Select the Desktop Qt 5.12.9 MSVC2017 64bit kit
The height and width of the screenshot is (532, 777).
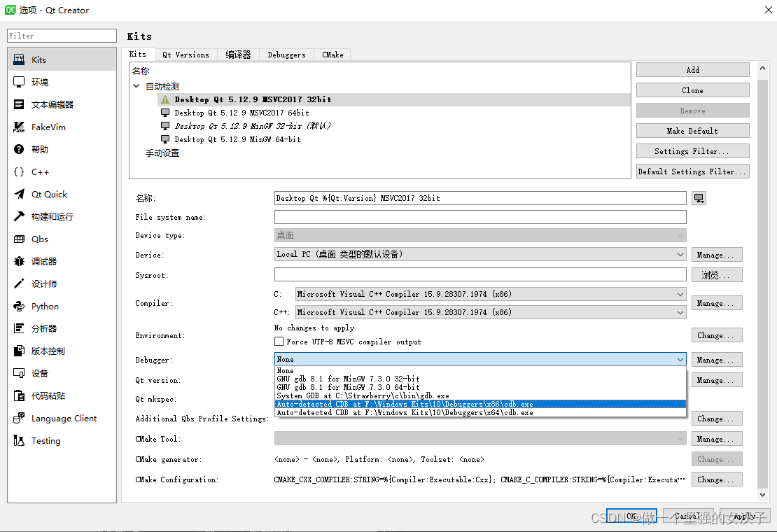[x=394, y=113]
